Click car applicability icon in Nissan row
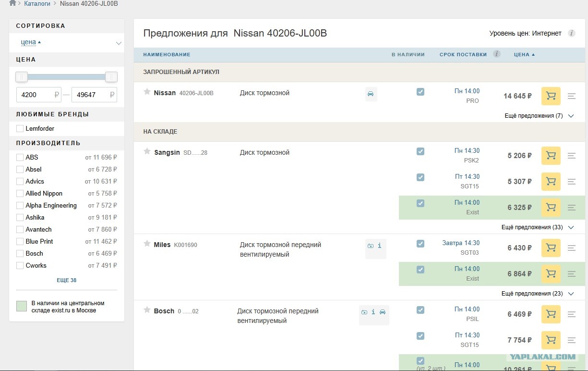The image size is (588, 371). 371,94
